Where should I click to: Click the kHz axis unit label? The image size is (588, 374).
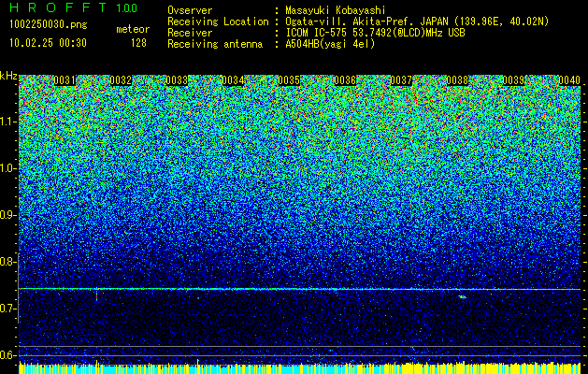8,76
